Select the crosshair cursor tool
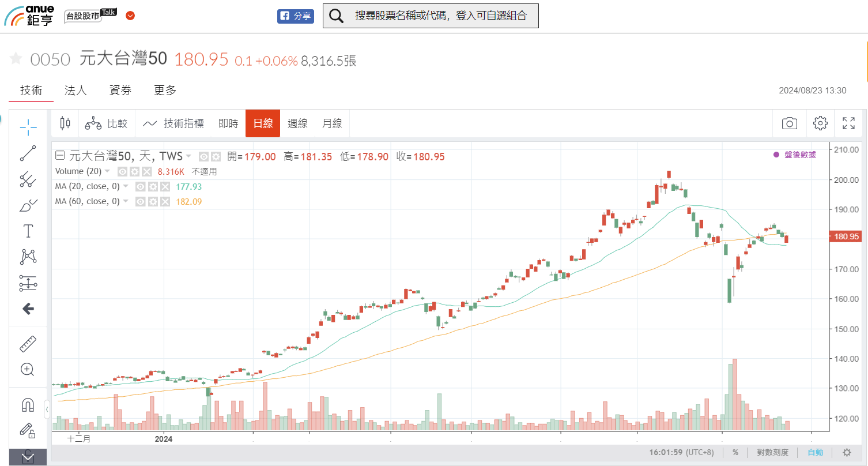Screen dimensions: 868x466 pyautogui.click(x=28, y=127)
